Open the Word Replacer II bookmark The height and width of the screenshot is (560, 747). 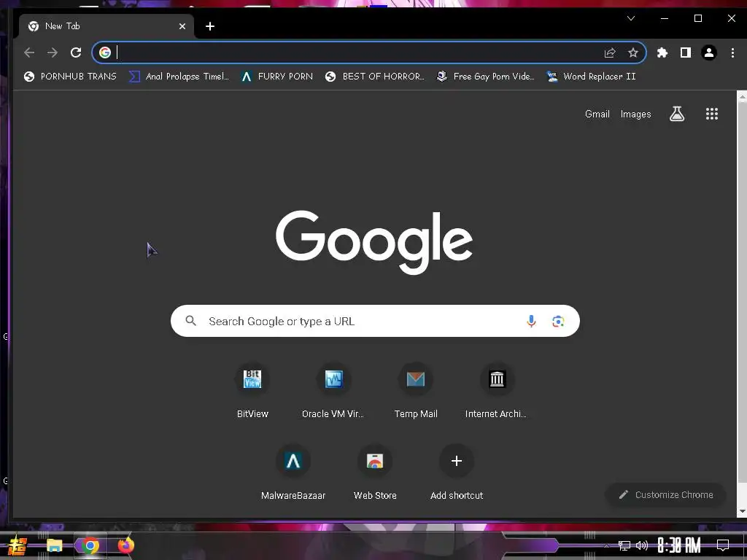tap(591, 76)
